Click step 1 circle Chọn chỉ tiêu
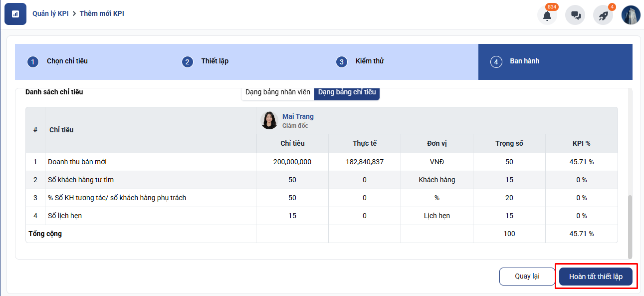This screenshot has height=296, width=644. tap(33, 62)
